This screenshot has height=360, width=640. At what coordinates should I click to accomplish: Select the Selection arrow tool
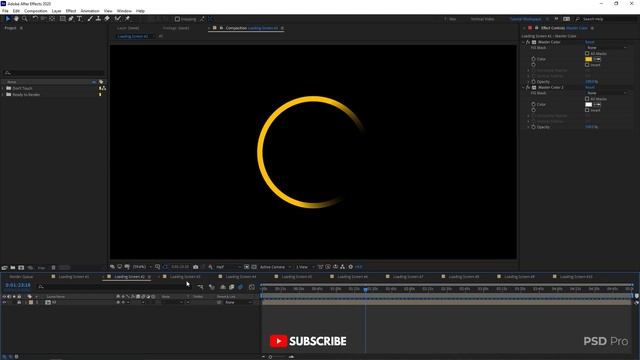pos(7,19)
